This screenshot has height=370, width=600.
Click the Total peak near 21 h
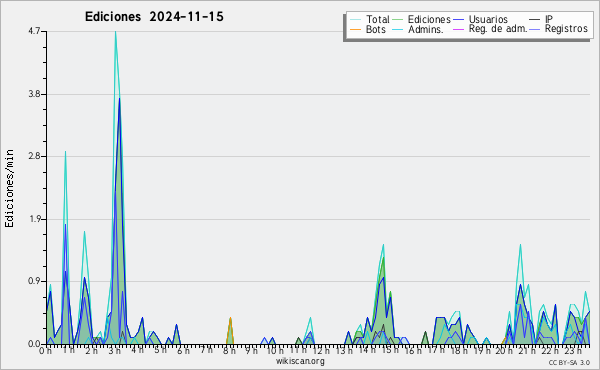[520, 245]
